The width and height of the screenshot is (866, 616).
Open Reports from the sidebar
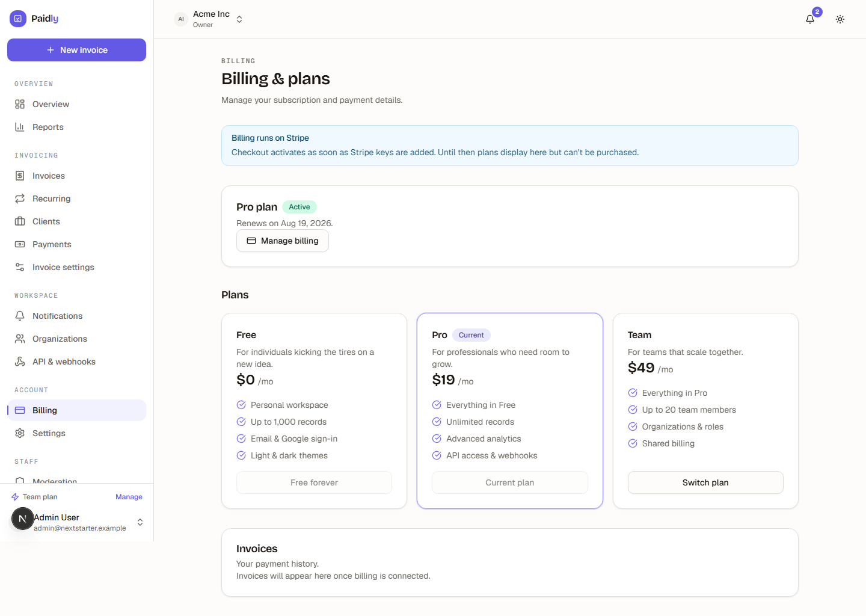tap(76, 127)
